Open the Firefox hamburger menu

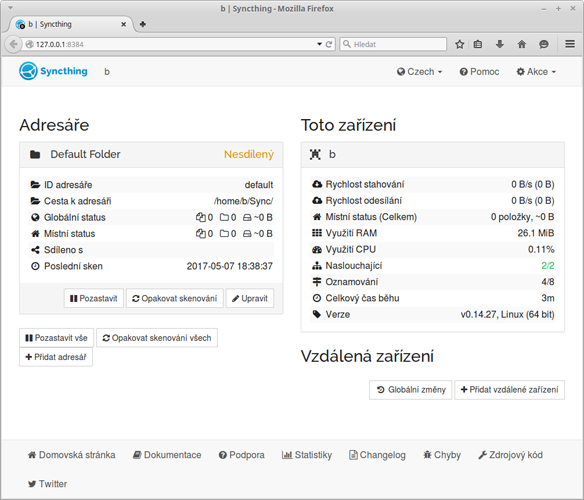570,44
